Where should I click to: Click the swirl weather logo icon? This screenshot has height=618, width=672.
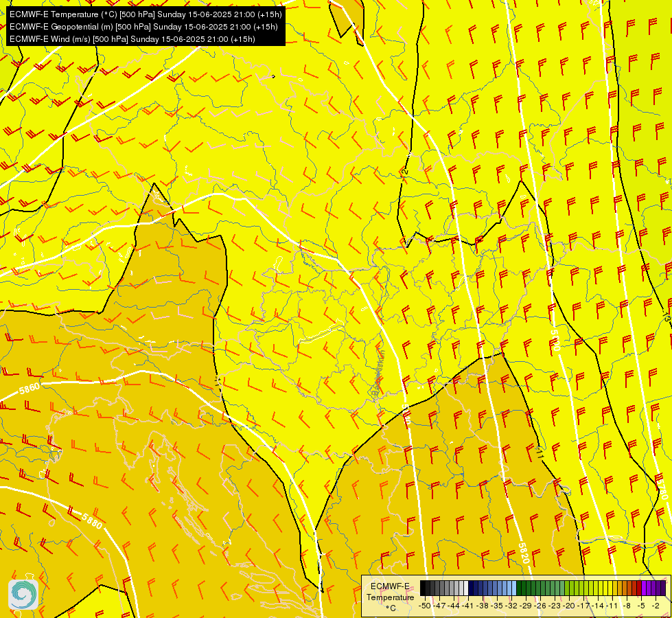(23, 595)
